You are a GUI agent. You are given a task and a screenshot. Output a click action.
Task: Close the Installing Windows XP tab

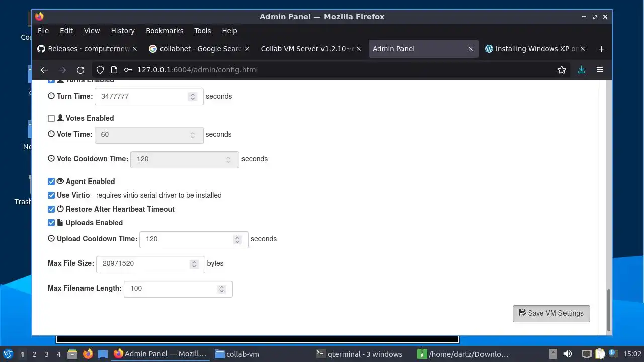click(583, 49)
